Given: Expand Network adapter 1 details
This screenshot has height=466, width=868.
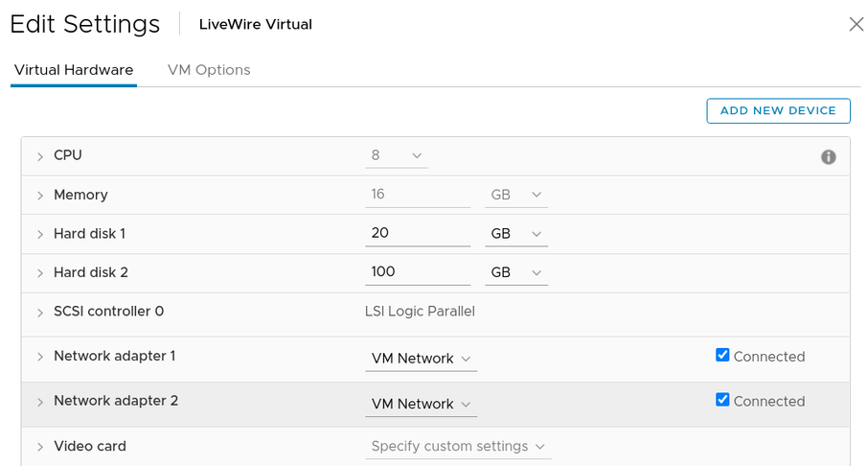Looking at the screenshot, I should [40, 357].
